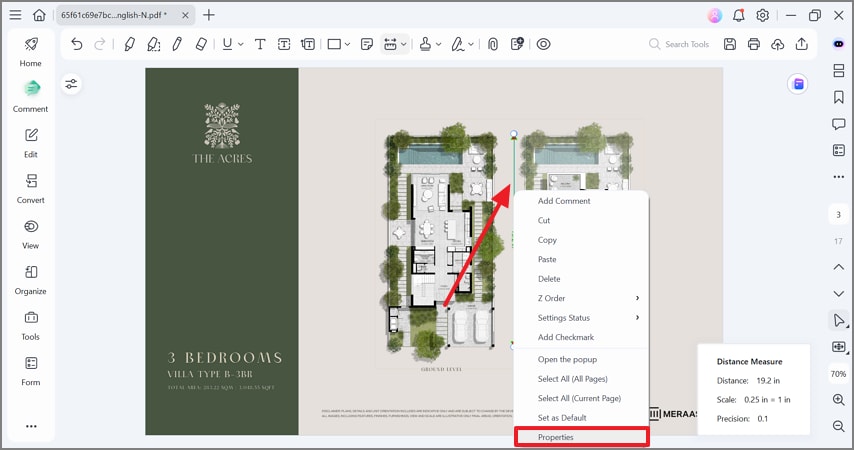
Task: Share the document
Action: click(802, 44)
